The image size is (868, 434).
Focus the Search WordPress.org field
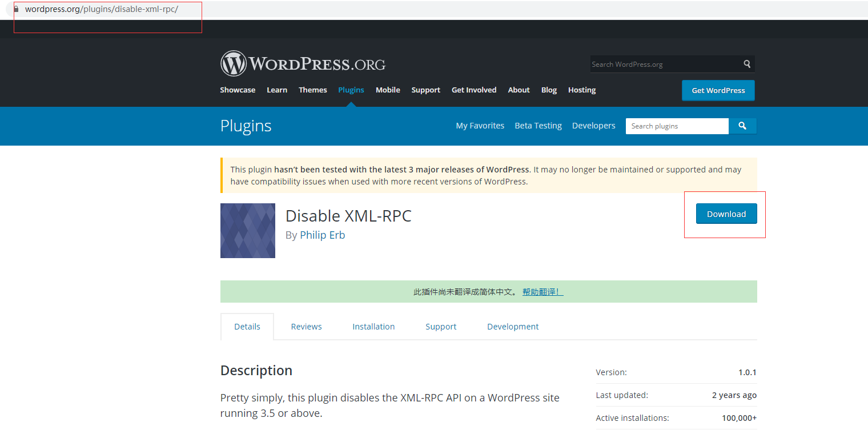click(666, 64)
